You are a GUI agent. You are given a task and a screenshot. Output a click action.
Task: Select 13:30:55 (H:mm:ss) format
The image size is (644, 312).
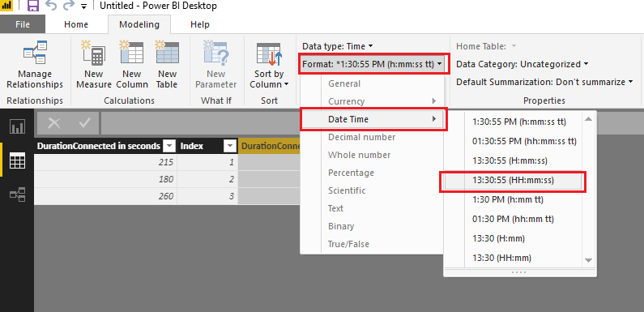tap(514, 160)
